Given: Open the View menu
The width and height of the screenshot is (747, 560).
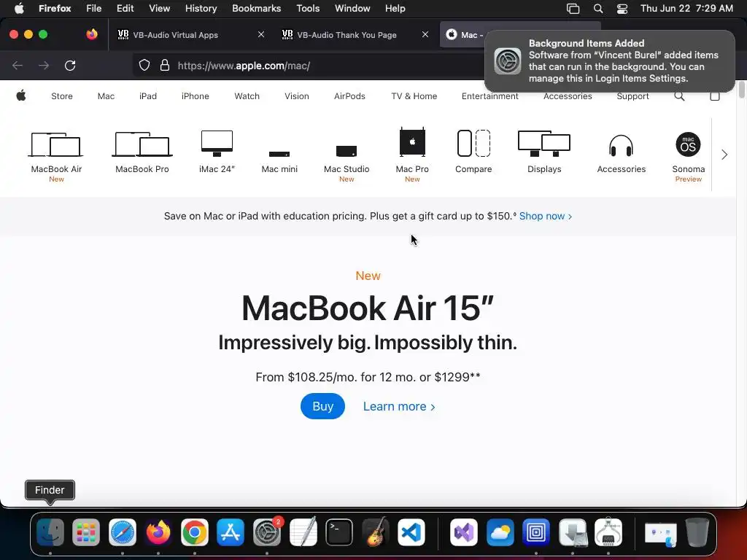Looking at the screenshot, I should coord(160,8).
